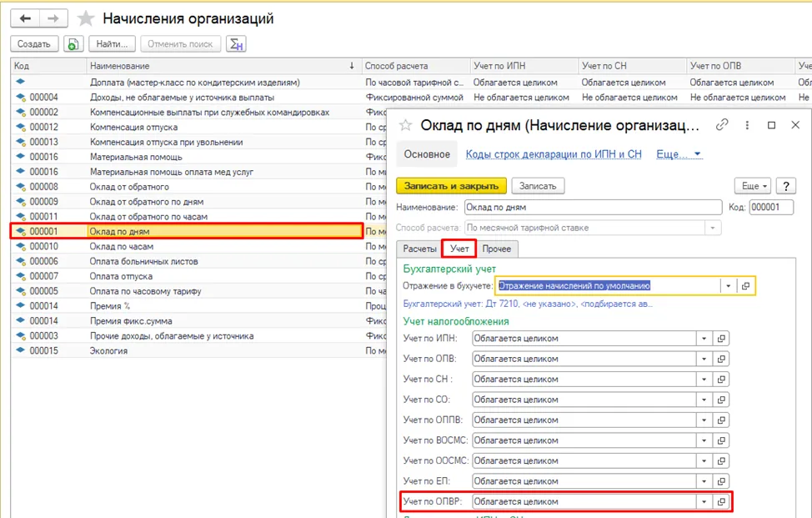Screen dimensions: 812x518
Task: Click the sigma totals icon in the toolbar
Action: pos(236,44)
